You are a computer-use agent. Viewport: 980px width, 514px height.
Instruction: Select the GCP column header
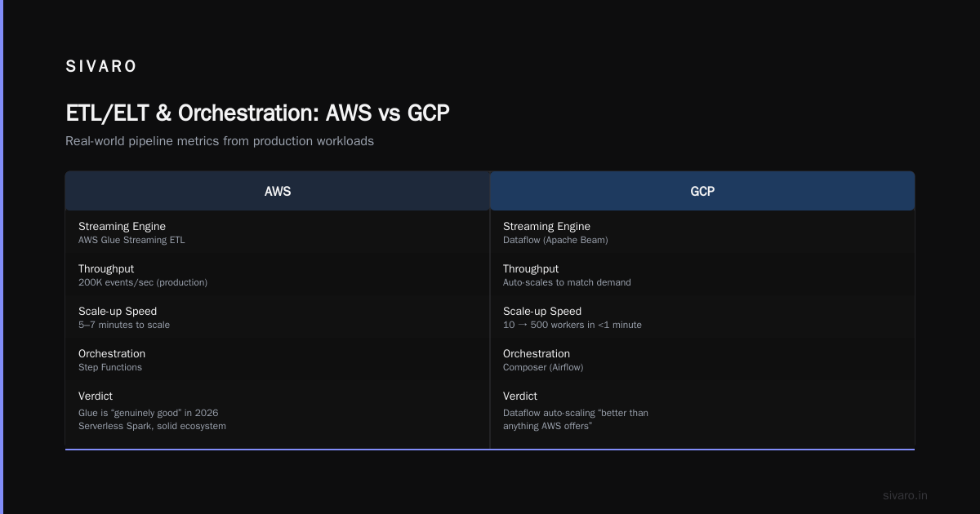click(x=702, y=191)
